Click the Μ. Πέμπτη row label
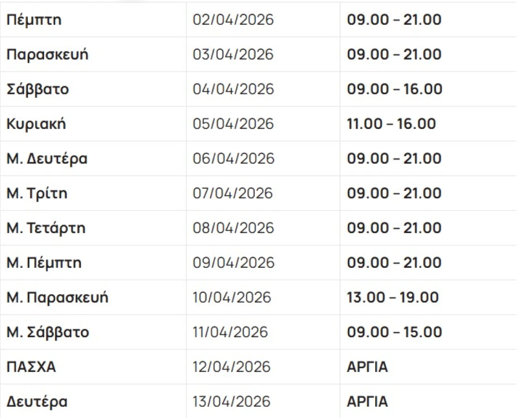Screen dimensions: 517x420 coord(44,263)
